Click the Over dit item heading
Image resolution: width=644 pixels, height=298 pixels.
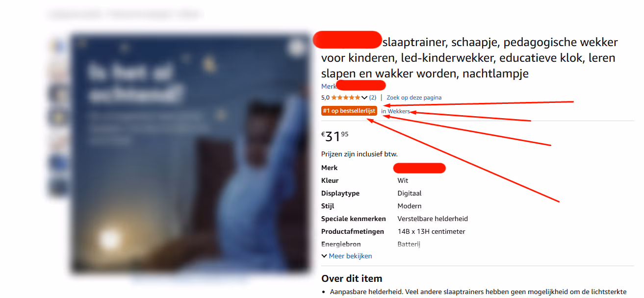pos(352,278)
